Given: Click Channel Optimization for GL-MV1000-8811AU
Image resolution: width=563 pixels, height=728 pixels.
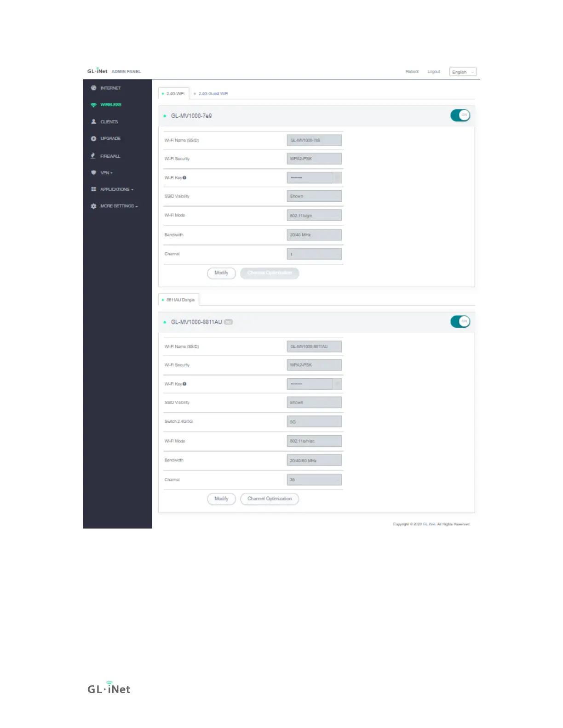Looking at the screenshot, I should (270, 499).
